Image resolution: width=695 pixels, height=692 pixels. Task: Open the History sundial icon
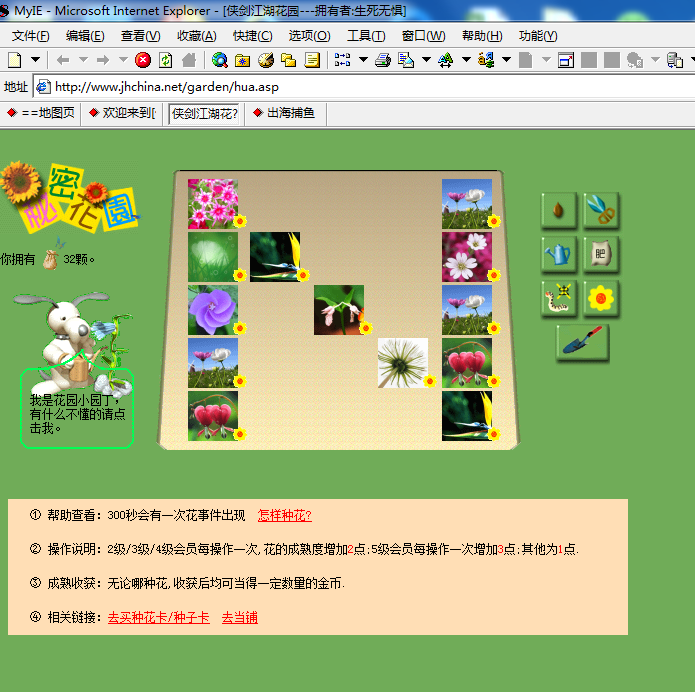(266, 60)
